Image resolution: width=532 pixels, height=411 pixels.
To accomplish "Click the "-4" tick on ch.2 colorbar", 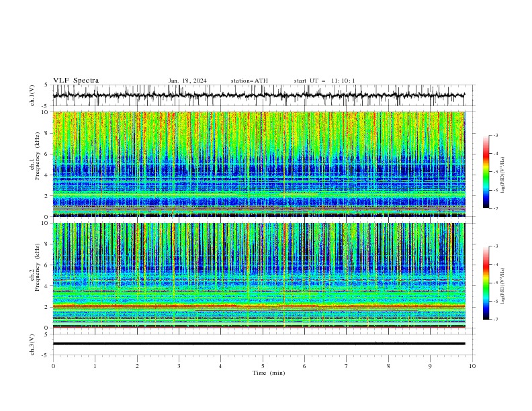I will click(x=495, y=265).
